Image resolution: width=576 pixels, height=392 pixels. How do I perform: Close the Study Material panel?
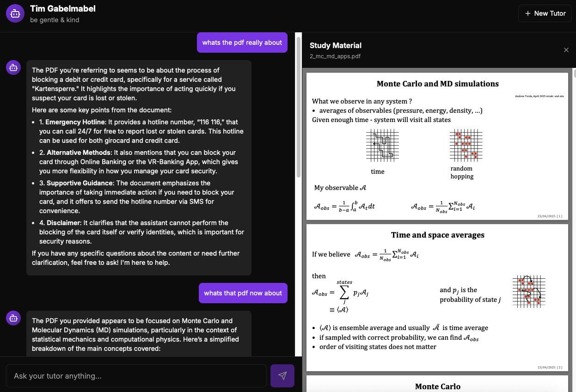566,50
